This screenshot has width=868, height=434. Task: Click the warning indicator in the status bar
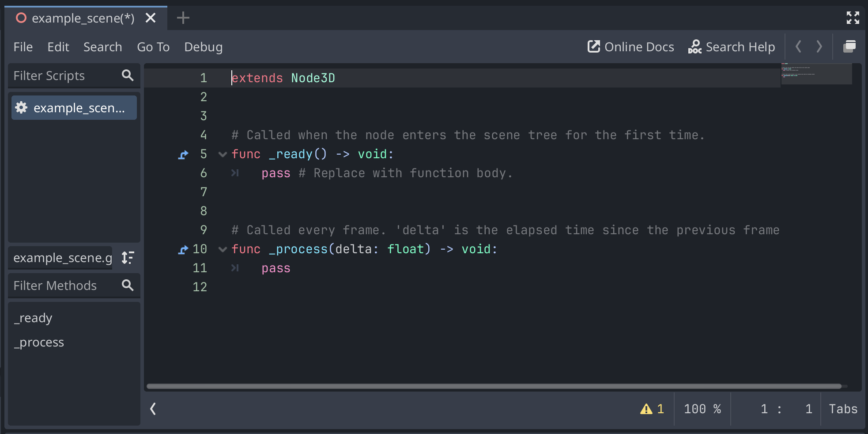647,409
